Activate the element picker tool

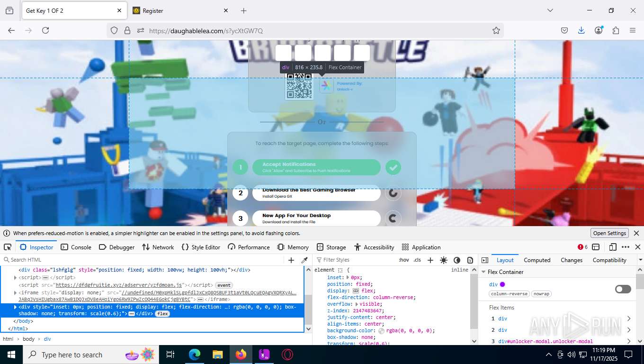tap(8, 247)
